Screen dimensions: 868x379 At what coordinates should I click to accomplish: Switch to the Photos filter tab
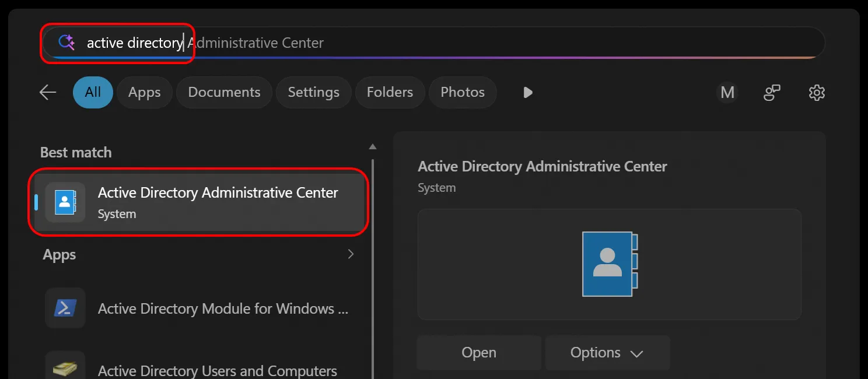(x=463, y=92)
